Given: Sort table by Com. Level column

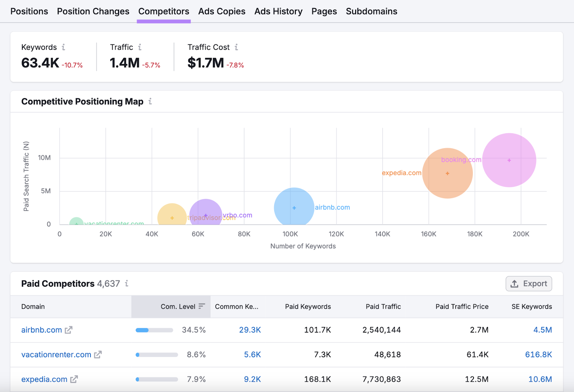Looking at the screenshot, I should tap(202, 306).
